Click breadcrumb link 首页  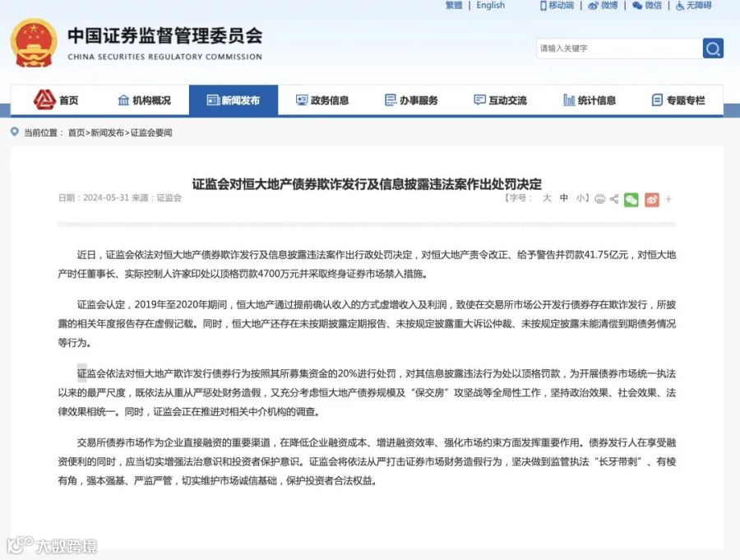76,132
